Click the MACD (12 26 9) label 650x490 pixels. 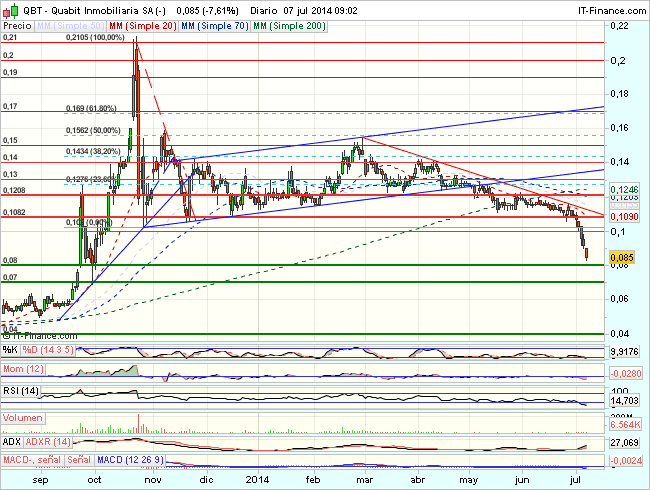[132, 461]
